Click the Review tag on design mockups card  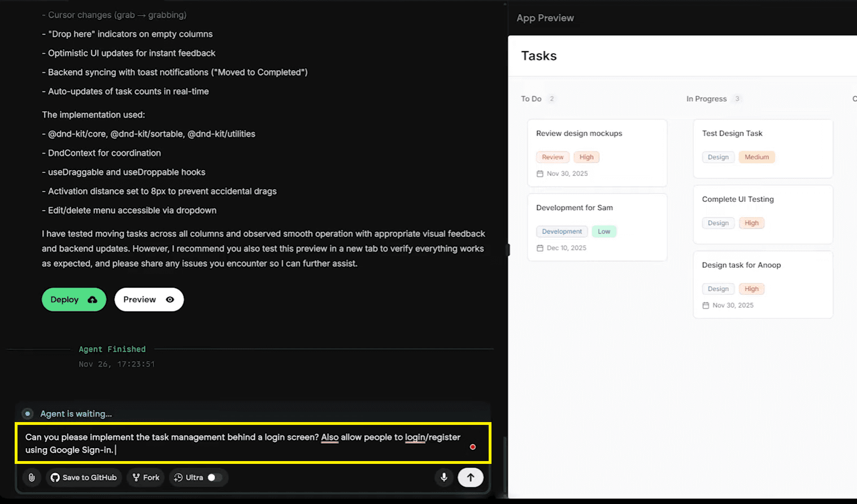553,157
